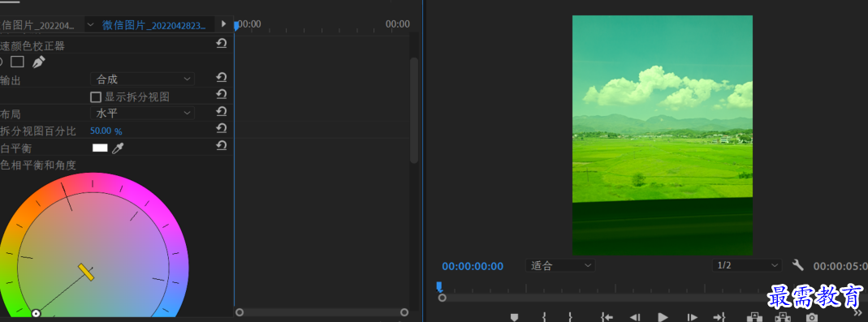Click the white balance color swatch
Screen dimensions: 868x322
point(100,148)
